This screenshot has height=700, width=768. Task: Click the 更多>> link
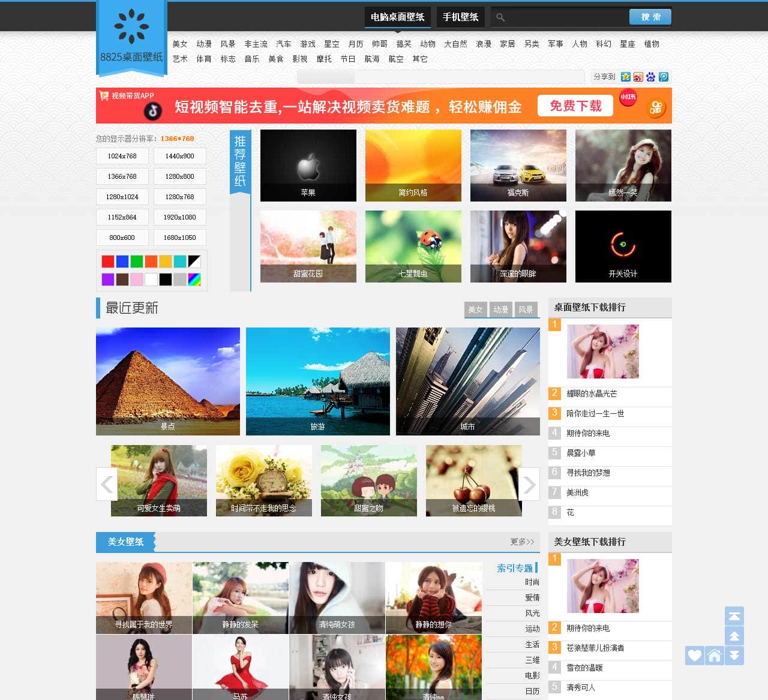pos(522,542)
